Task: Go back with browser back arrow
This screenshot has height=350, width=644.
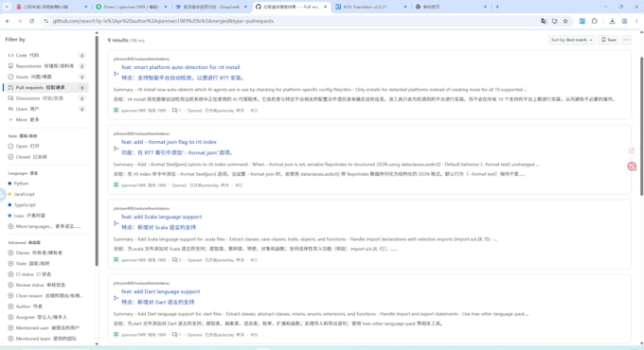Action: tap(8, 21)
